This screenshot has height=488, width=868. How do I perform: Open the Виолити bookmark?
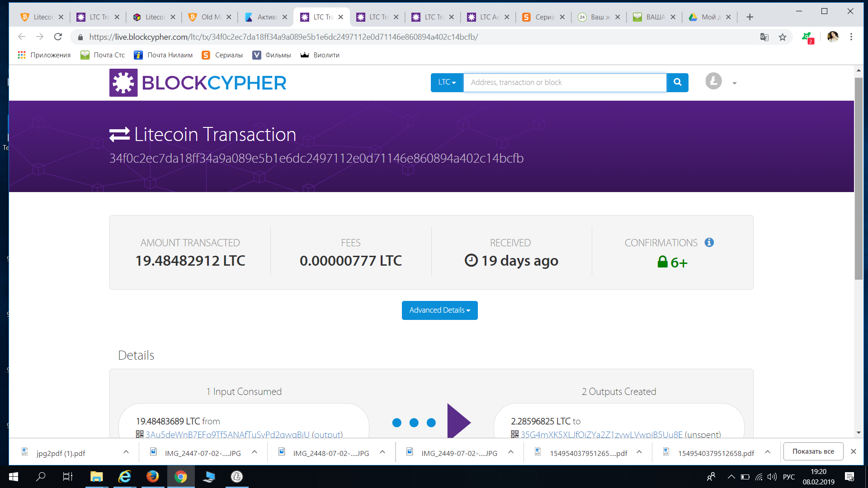[x=320, y=55]
